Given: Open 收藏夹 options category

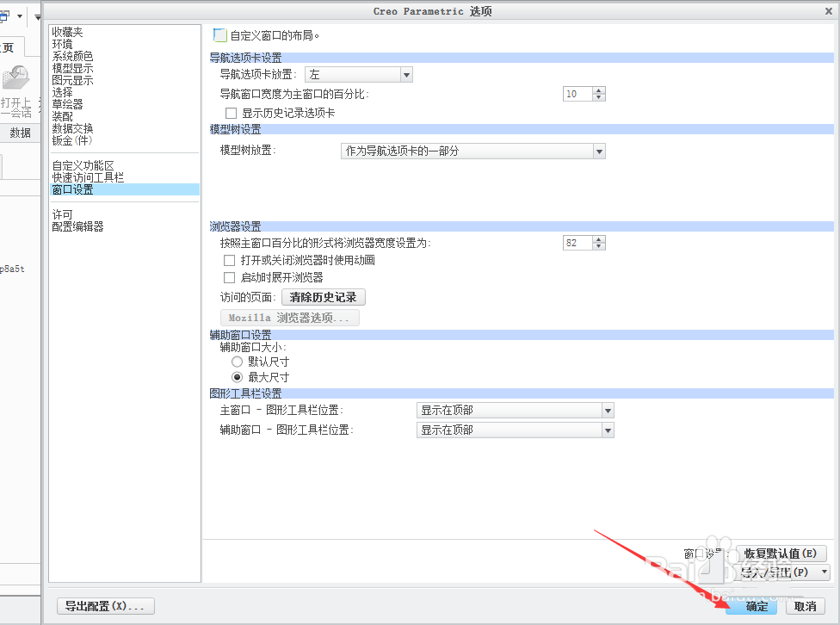Looking at the screenshot, I should [x=67, y=32].
